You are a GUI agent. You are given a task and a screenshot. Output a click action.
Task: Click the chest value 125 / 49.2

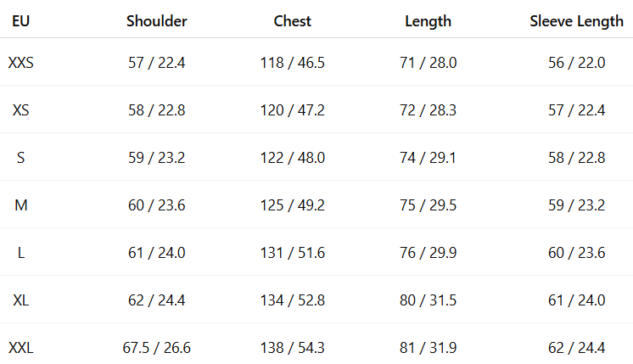(x=293, y=204)
